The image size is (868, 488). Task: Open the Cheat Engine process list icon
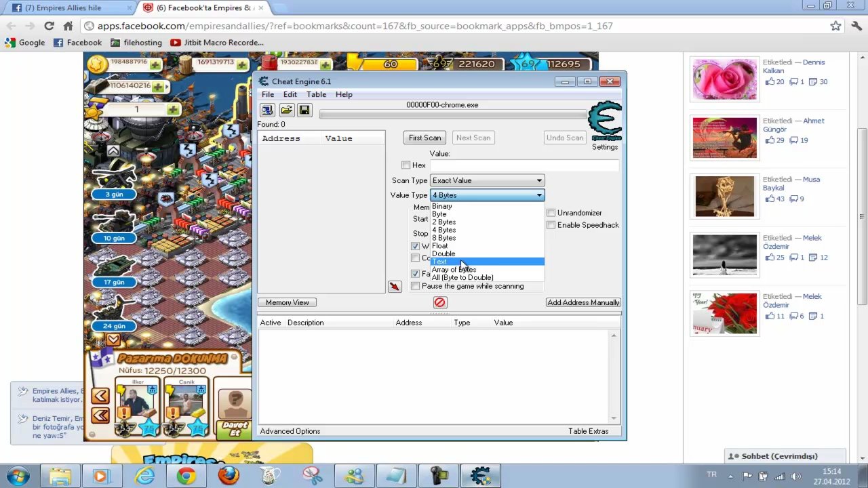(x=267, y=110)
